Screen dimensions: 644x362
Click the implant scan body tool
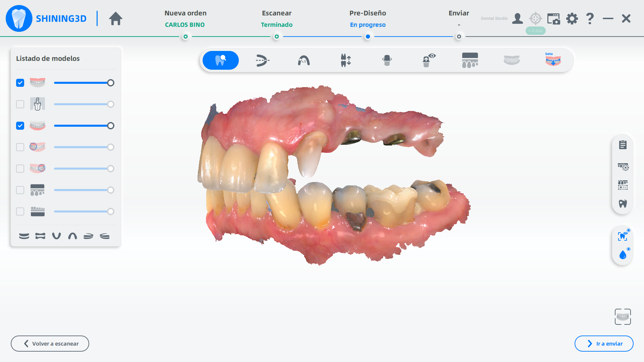coord(387,60)
